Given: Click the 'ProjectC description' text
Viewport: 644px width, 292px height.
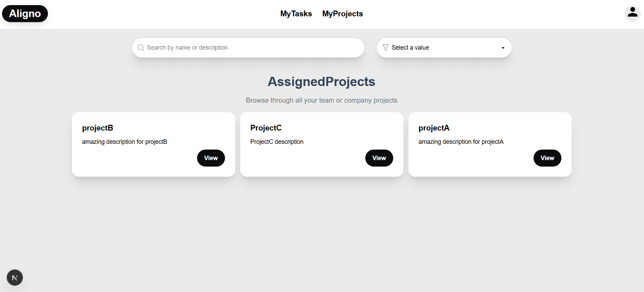Looking at the screenshot, I should pyautogui.click(x=277, y=142).
